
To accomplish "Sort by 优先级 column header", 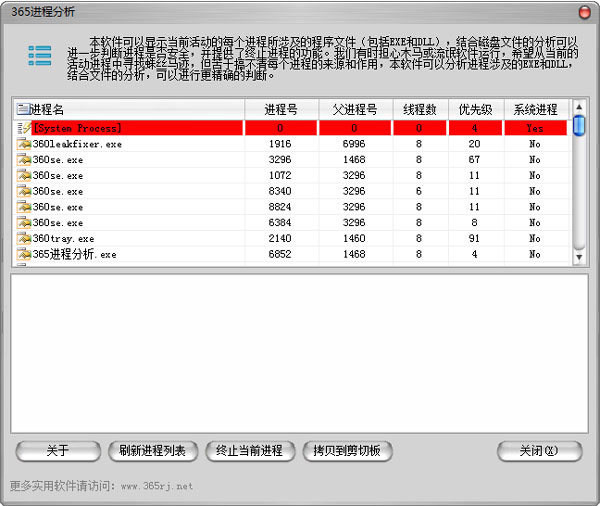I will (x=476, y=109).
